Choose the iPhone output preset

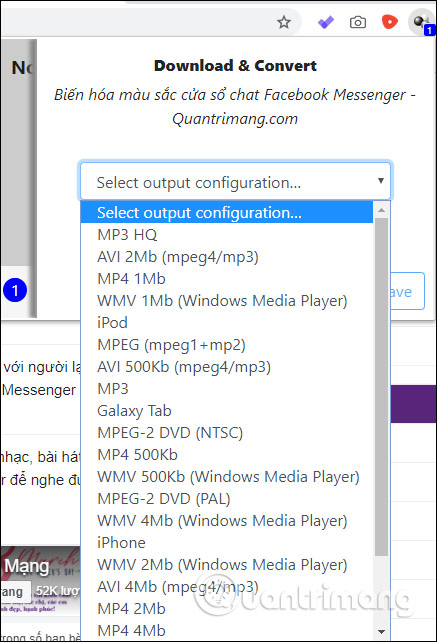click(x=227, y=543)
